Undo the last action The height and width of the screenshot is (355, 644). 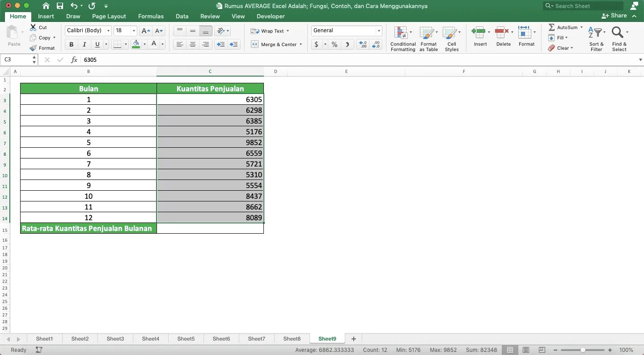[74, 6]
